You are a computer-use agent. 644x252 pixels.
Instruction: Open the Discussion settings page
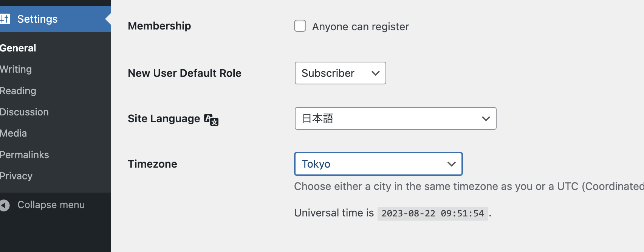(x=24, y=112)
